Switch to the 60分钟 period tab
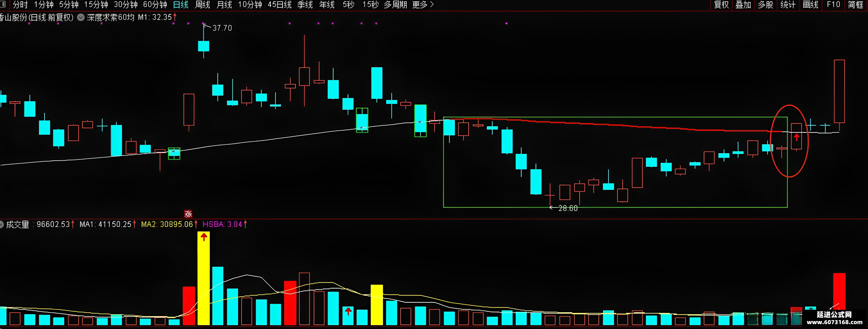The width and height of the screenshot is (868, 329). 155,5
